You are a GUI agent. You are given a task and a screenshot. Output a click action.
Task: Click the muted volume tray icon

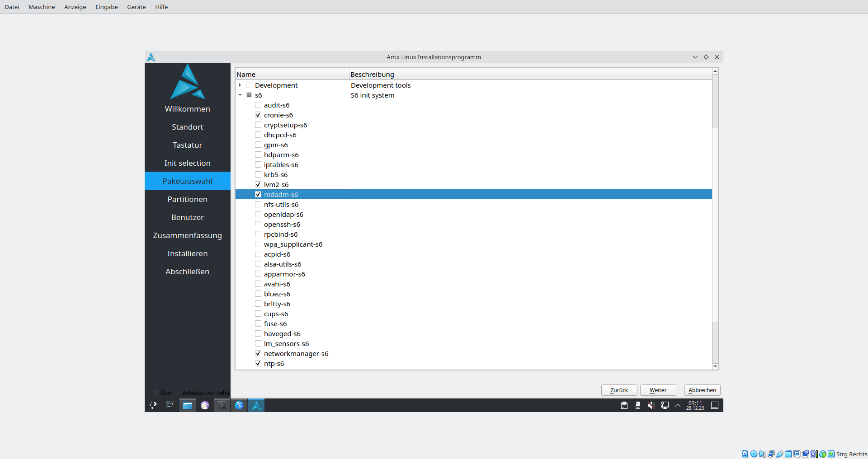(x=651, y=405)
